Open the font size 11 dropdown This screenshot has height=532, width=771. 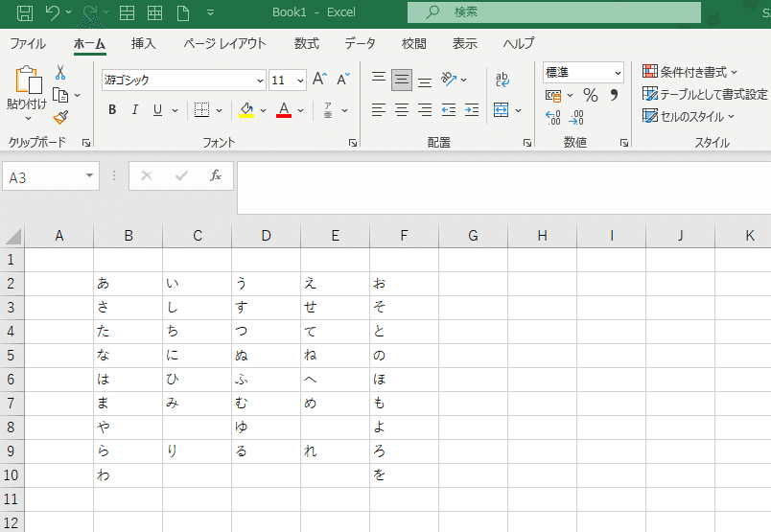point(300,81)
